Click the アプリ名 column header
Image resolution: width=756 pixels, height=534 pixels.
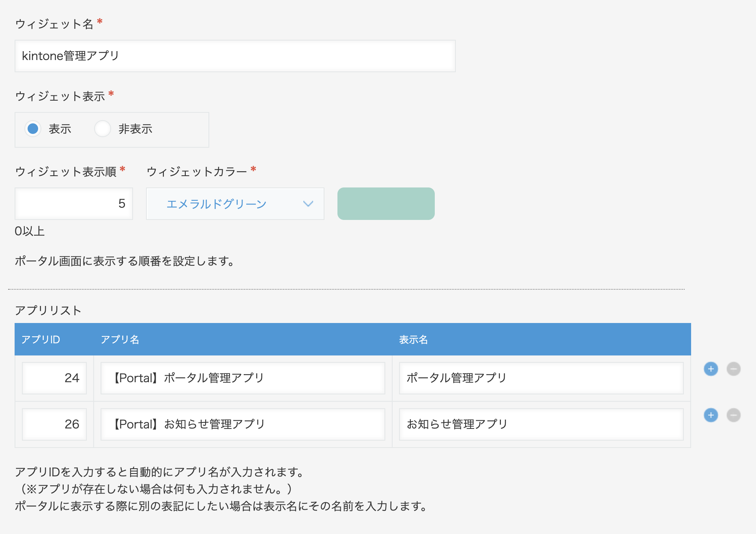coord(120,340)
